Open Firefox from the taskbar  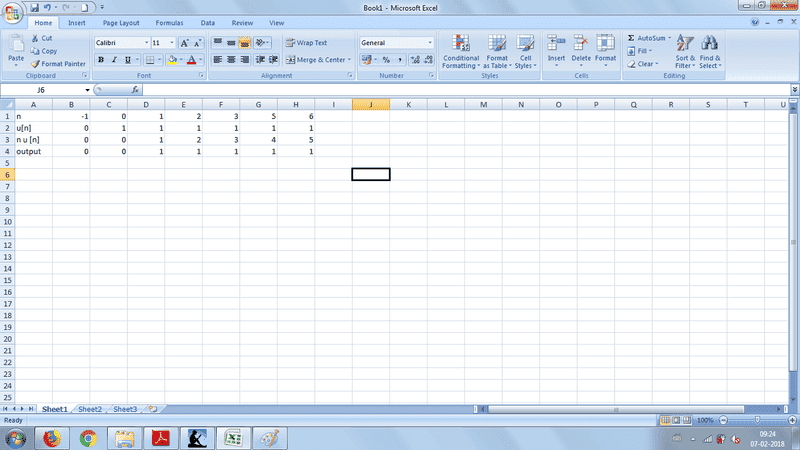click(52, 438)
